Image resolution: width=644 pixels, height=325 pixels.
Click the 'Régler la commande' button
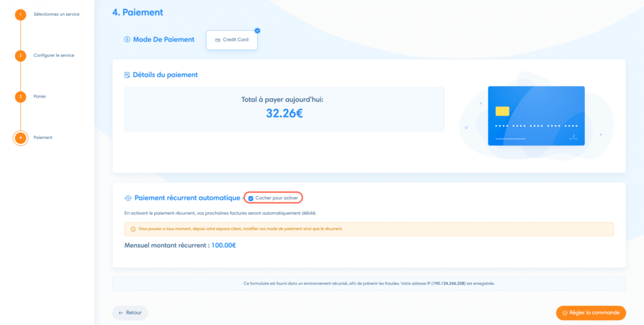coord(591,312)
